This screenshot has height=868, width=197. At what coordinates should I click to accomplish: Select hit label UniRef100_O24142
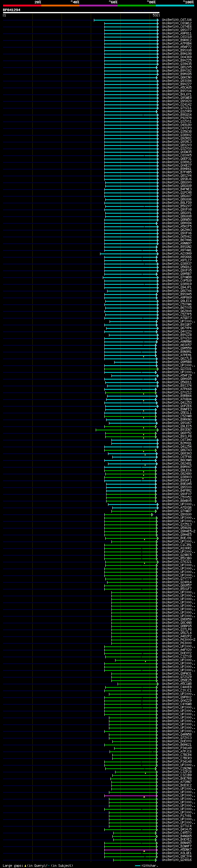click(176, 105)
